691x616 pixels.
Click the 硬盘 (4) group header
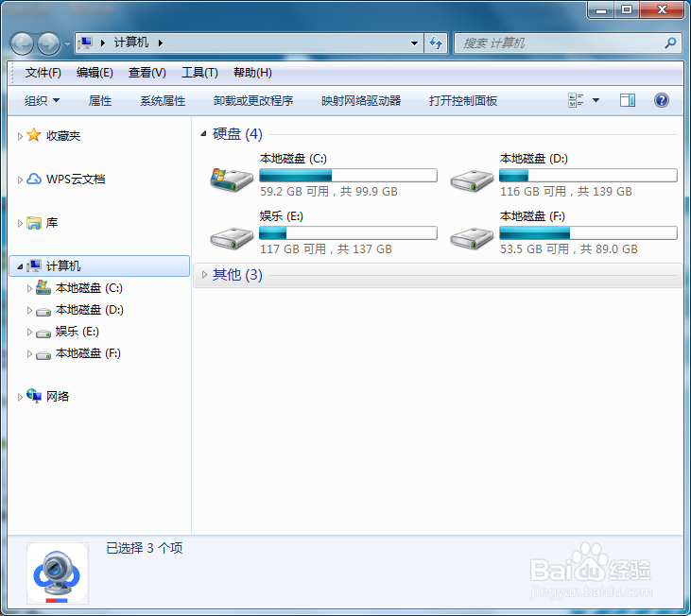pyautogui.click(x=237, y=134)
